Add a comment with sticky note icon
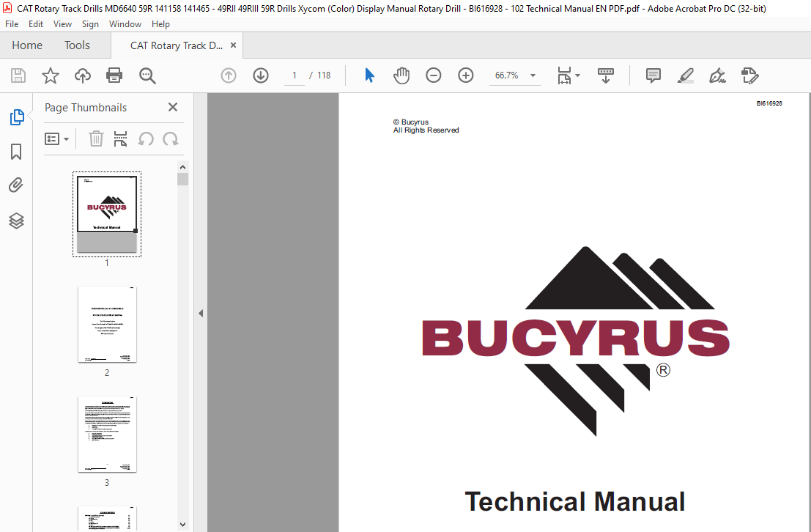The height and width of the screenshot is (532, 811). (653, 75)
